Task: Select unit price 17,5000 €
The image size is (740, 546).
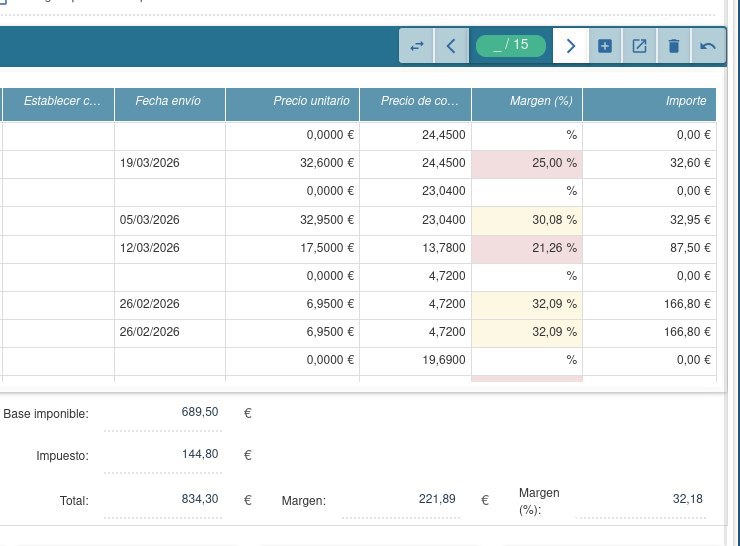Action: (x=293, y=248)
